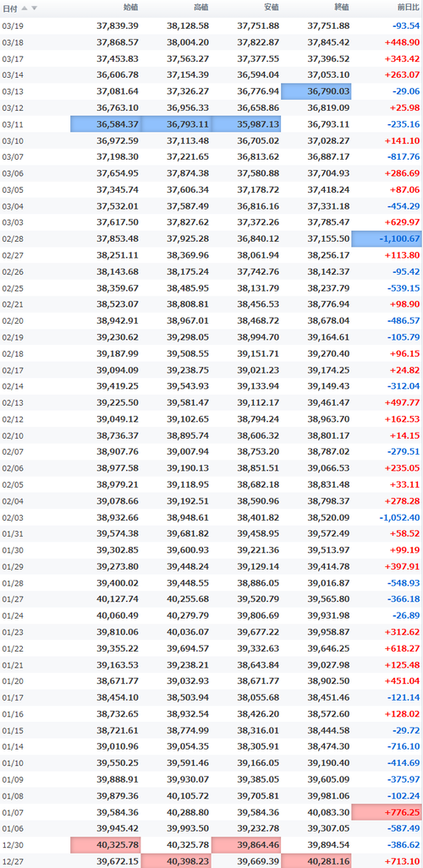This screenshot has width=423, height=868.
Task: Select the 01/28 high value 39,448.55
Action: click(188, 583)
